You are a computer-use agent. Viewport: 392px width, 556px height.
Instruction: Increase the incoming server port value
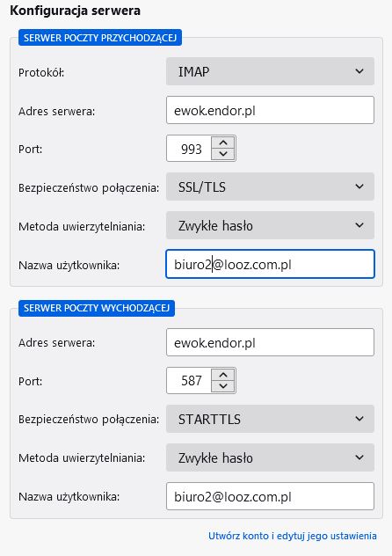[223, 143]
